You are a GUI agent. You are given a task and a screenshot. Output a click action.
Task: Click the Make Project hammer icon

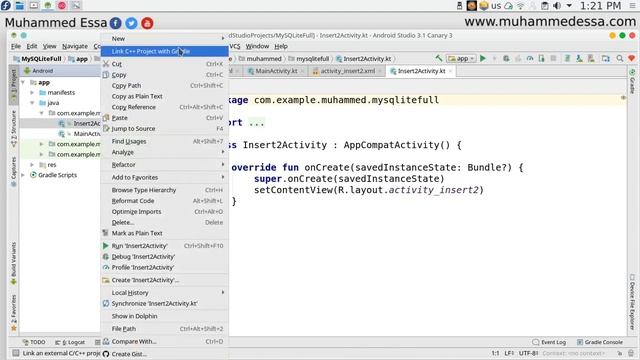439,58
